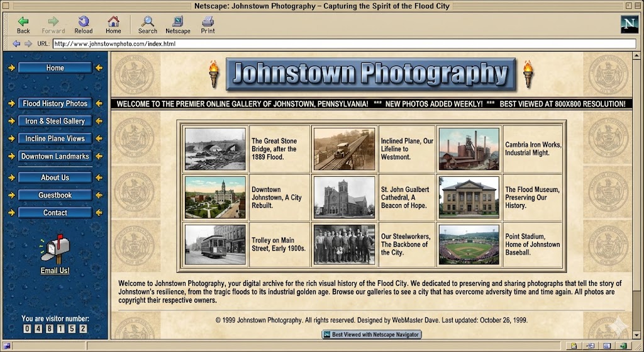Viewport: 644px width, 352px height.
Task: Click the Netscape N logo throbber
Action: [629, 25]
